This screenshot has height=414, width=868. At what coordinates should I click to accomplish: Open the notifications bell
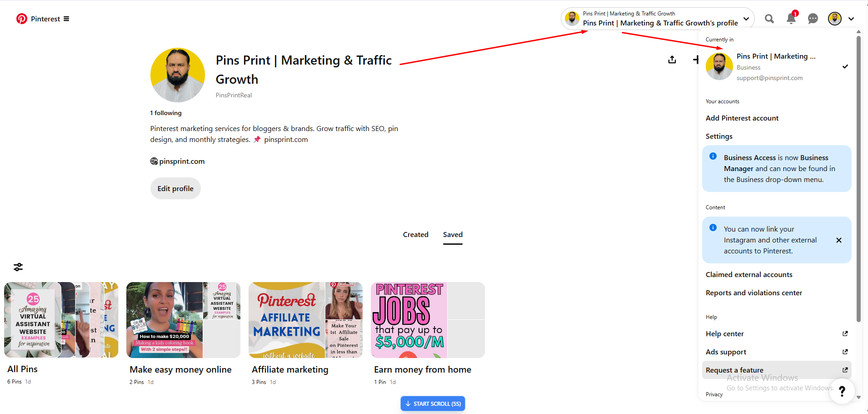[791, 19]
